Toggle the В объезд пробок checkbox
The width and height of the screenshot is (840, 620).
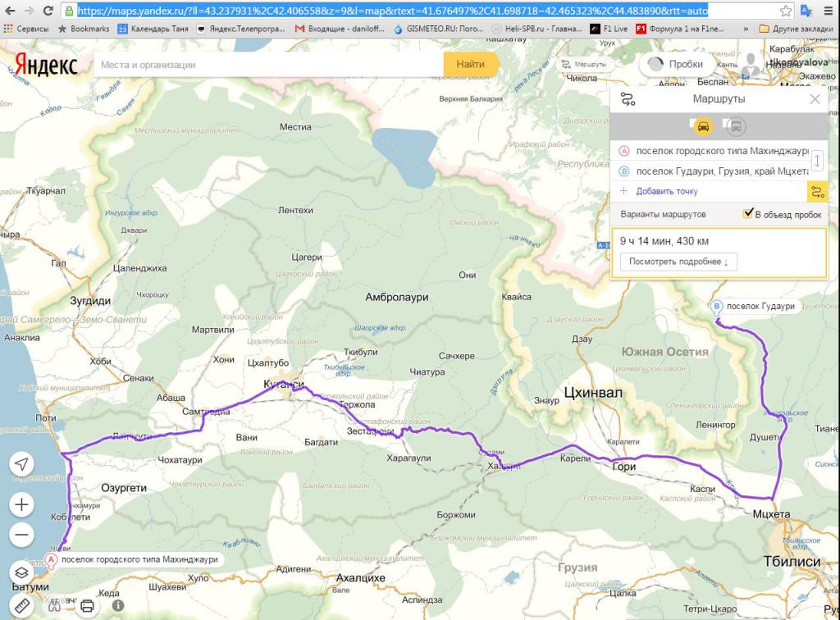(748, 213)
